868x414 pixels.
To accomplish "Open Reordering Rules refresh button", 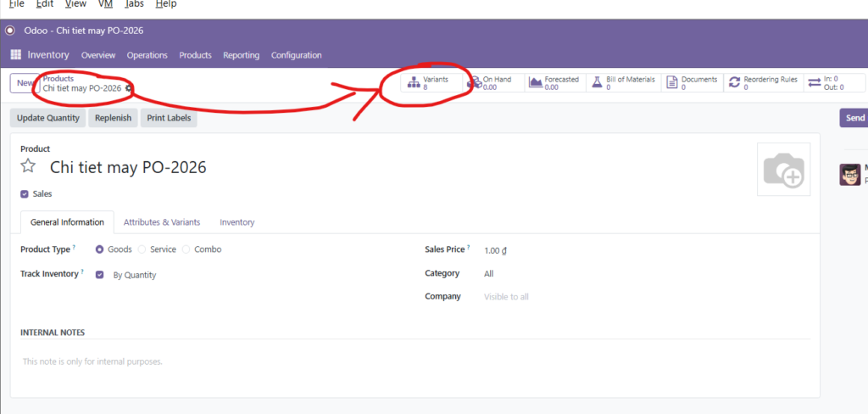I will pyautogui.click(x=763, y=83).
